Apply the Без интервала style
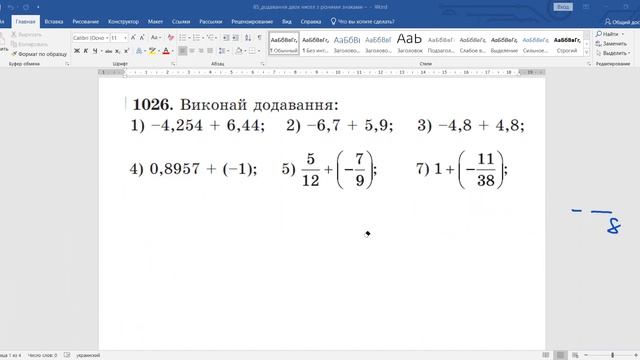 coord(315,44)
